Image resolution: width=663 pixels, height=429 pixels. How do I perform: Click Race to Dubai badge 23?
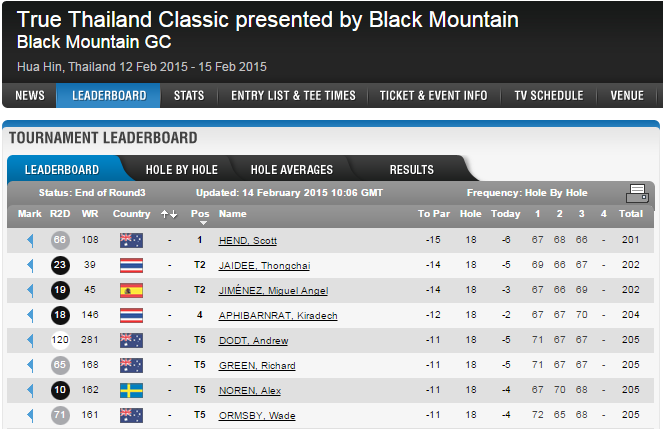(x=60, y=265)
